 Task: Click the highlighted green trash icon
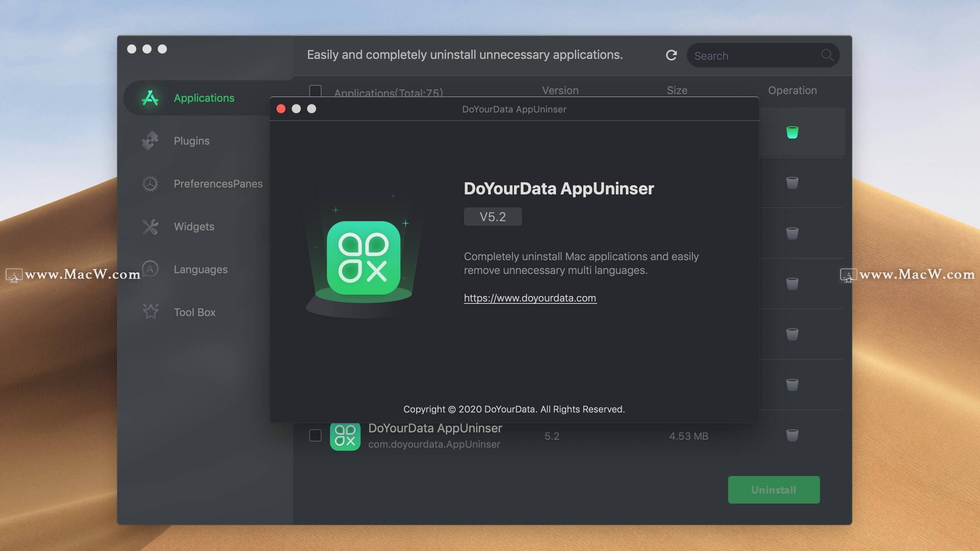[792, 132]
